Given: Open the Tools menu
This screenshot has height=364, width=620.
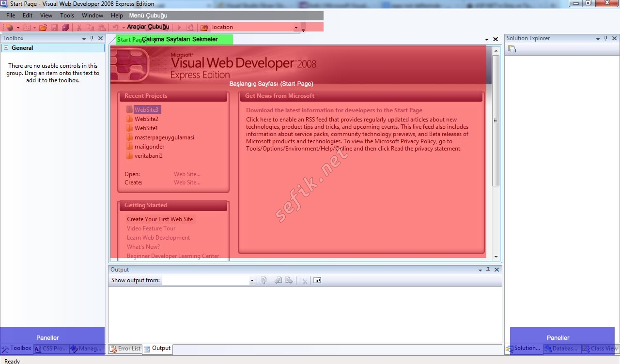Looking at the screenshot, I should point(67,15).
